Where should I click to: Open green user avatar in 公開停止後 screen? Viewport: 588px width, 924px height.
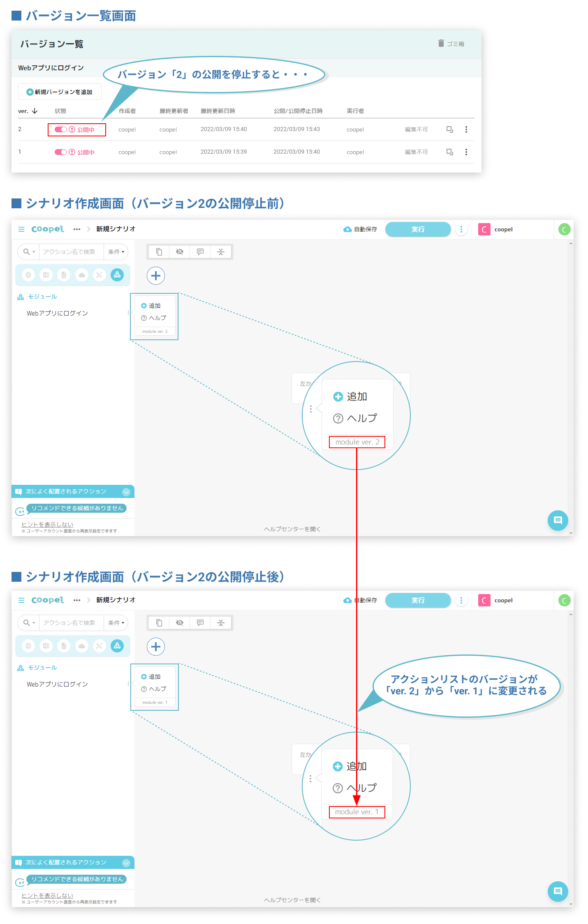(564, 601)
